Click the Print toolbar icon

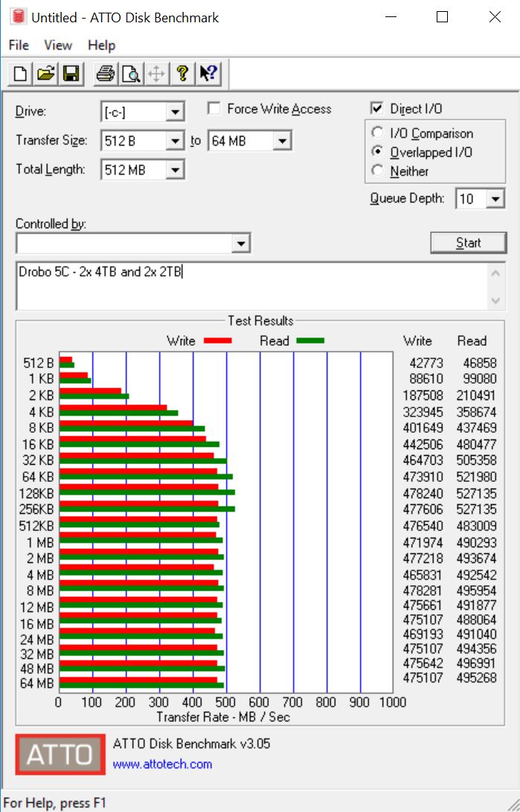click(x=106, y=74)
